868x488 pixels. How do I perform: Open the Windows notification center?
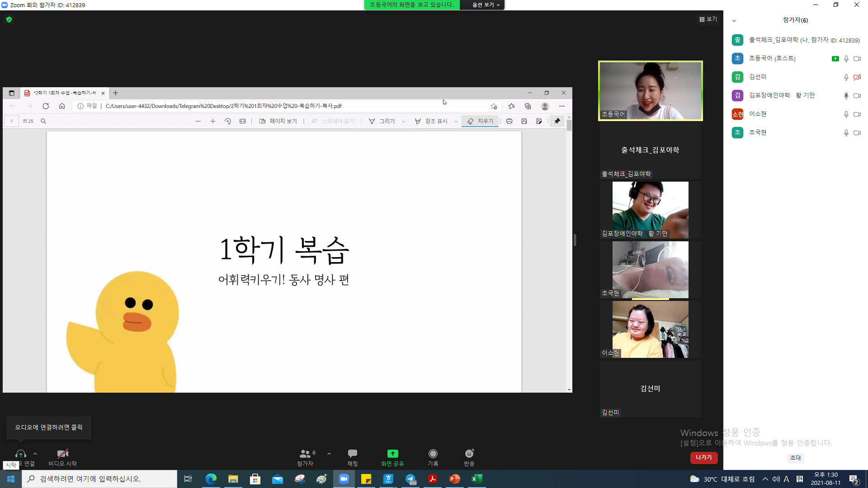pyautogui.click(x=854, y=479)
